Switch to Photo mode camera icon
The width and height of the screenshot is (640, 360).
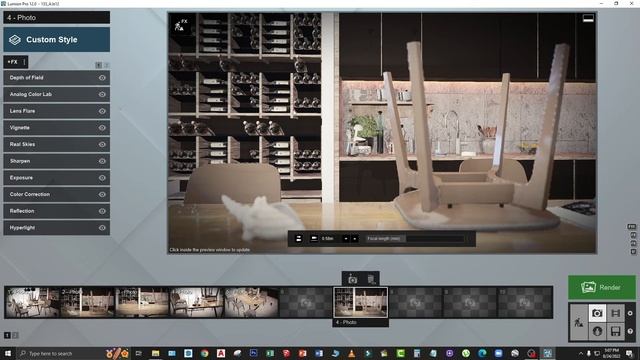click(x=597, y=313)
